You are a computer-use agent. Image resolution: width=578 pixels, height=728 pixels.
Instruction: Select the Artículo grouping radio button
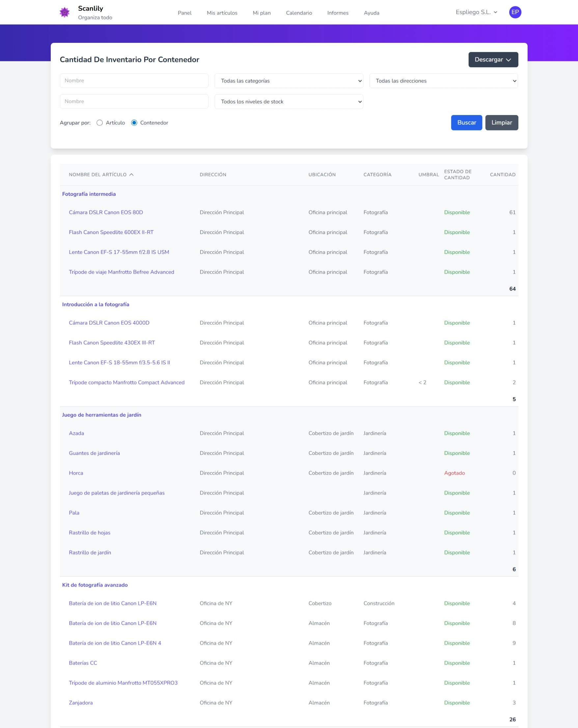[99, 123]
